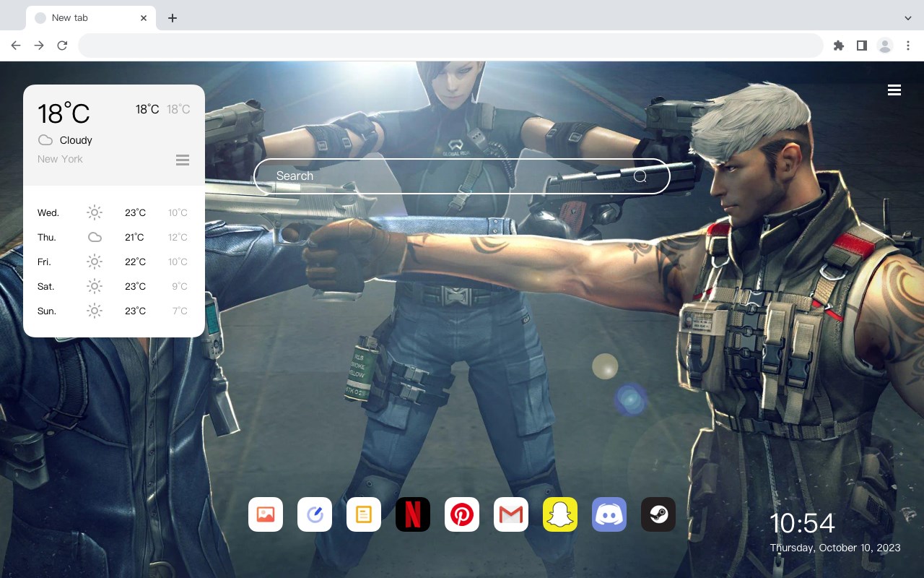Click the Cloudy condition text
Viewport: 924px width, 578px height.
click(x=76, y=140)
